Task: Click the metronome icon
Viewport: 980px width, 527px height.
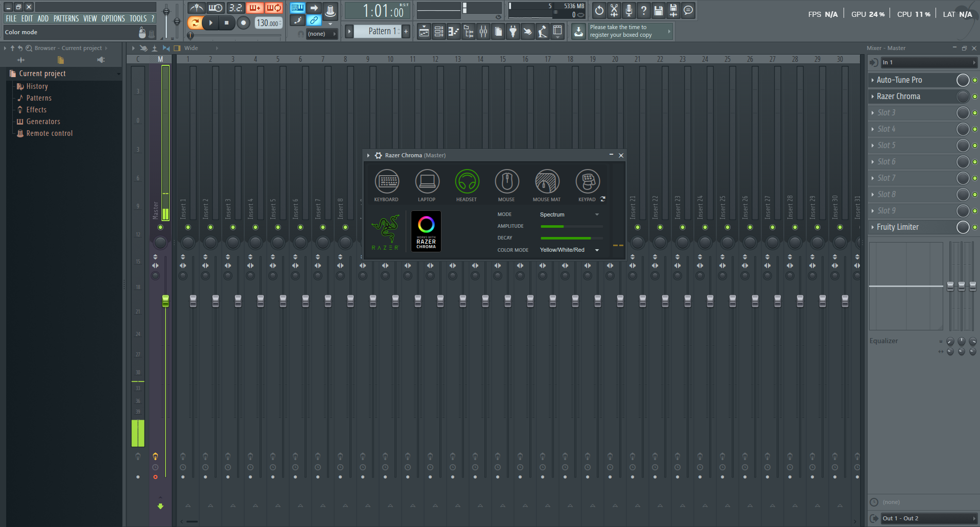Action: coord(196,8)
